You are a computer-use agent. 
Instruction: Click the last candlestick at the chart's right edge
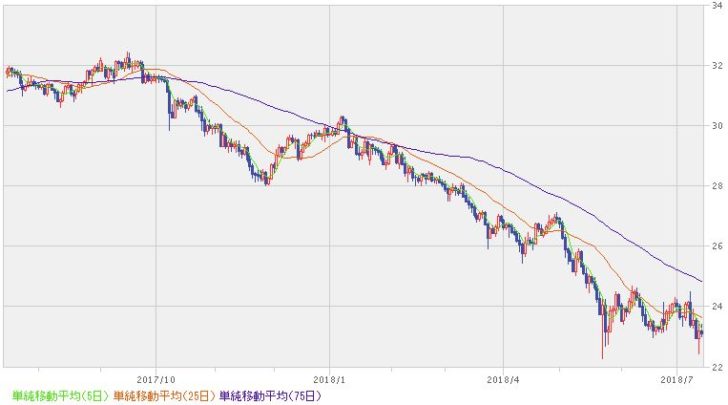(701, 333)
